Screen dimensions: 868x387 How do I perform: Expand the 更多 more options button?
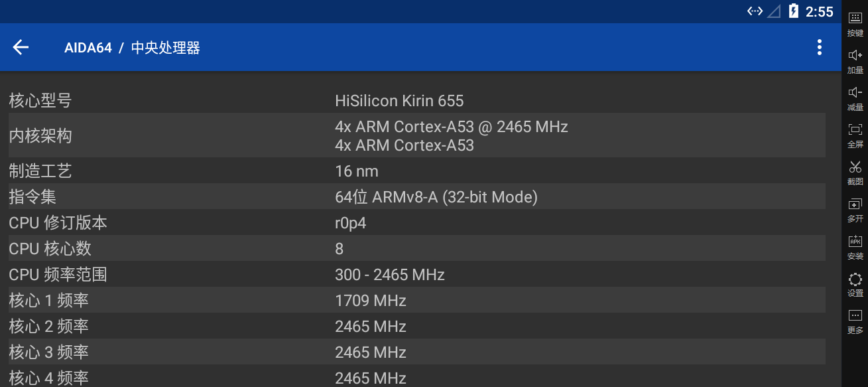pos(855,322)
